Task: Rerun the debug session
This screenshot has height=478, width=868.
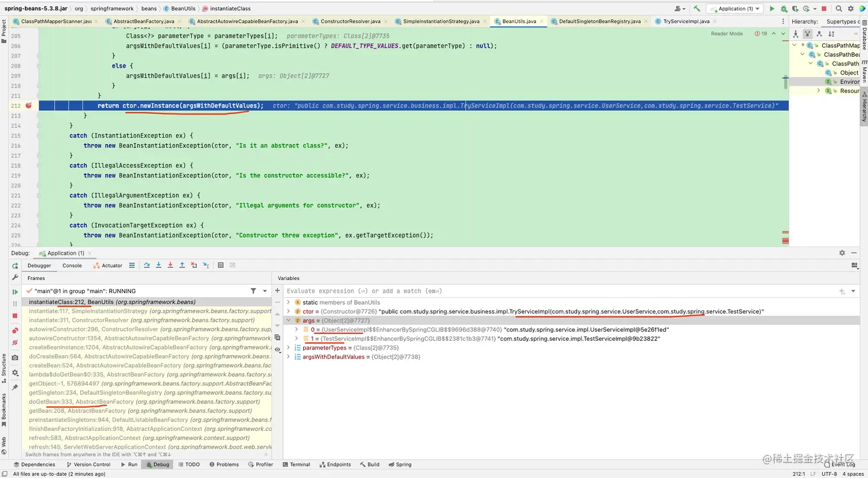Action: [x=15, y=266]
